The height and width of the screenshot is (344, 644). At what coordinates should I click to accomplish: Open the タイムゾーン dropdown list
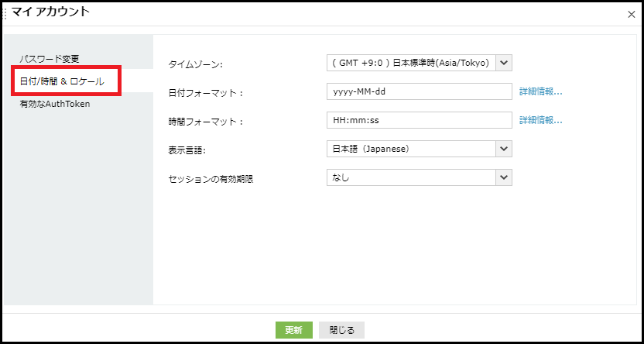point(410,63)
